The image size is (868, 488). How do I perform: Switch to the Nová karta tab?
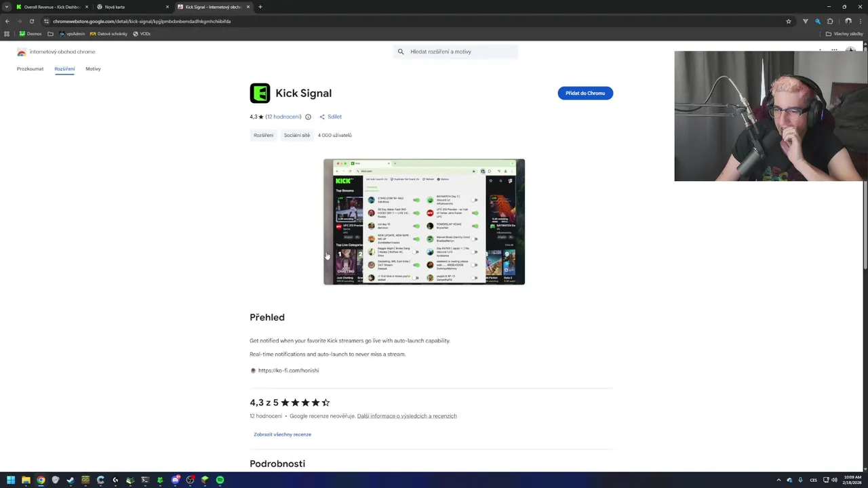click(132, 7)
